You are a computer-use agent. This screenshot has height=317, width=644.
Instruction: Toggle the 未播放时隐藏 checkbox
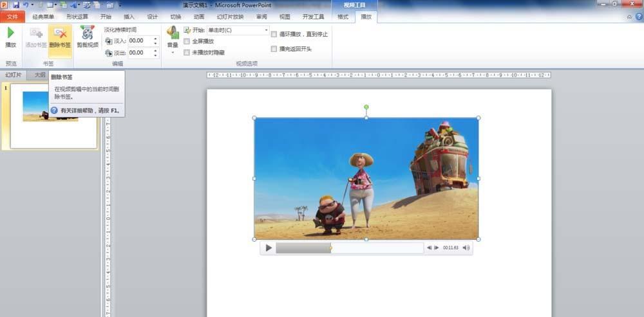click(x=187, y=53)
